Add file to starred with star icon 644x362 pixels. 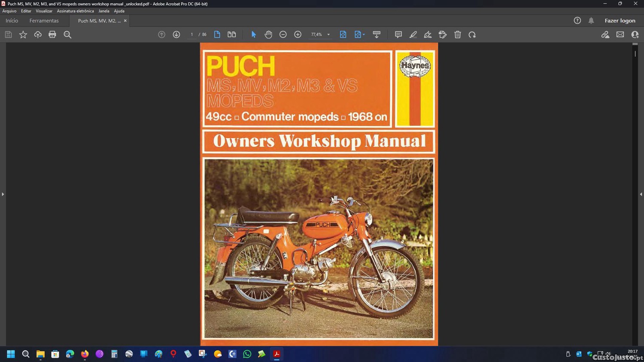click(x=23, y=35)
